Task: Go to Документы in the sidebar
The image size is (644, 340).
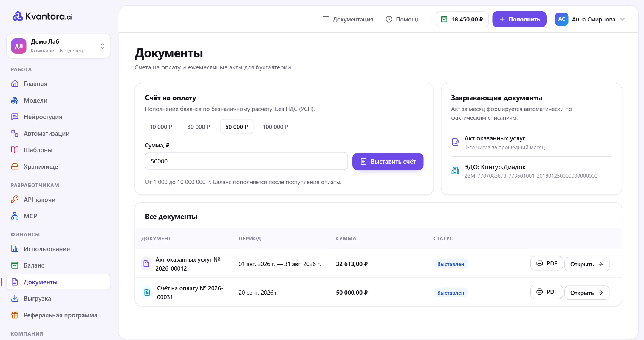Action: point(58,282)
